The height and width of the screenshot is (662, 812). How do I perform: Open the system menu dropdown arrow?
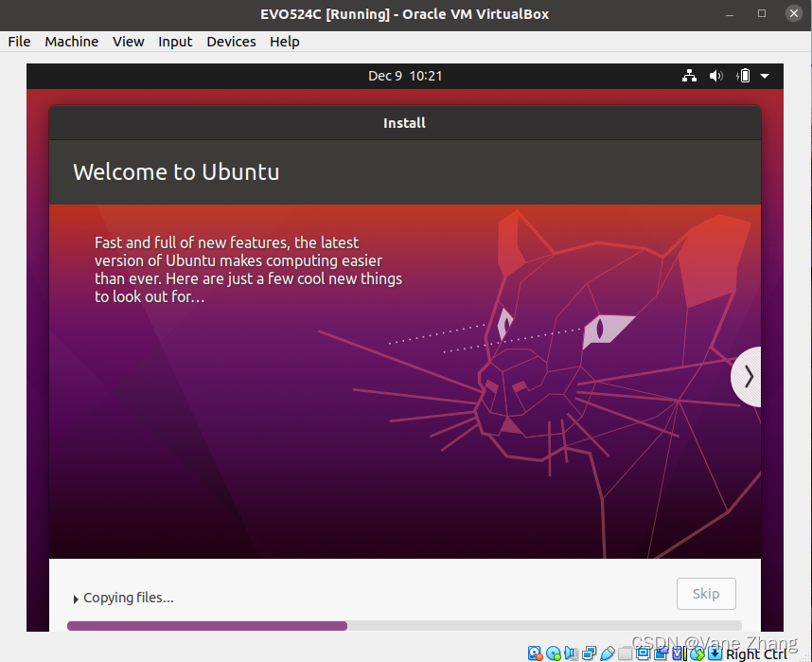(x=765, y=76)
